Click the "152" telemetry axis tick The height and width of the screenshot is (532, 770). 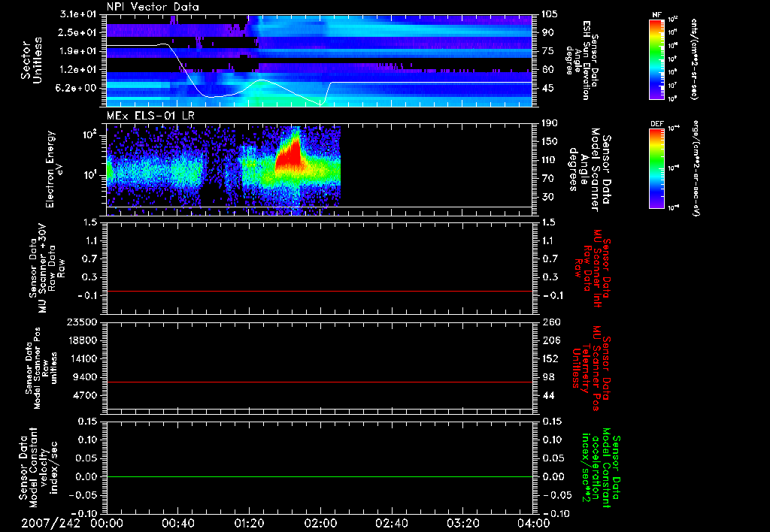click(550, 358)
